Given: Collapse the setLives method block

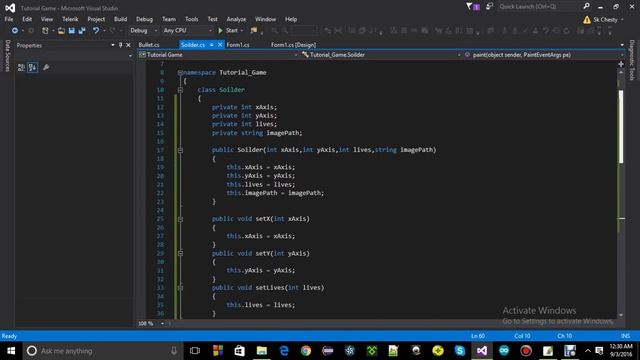Looking at the screenshot, I should coord(180,288).
